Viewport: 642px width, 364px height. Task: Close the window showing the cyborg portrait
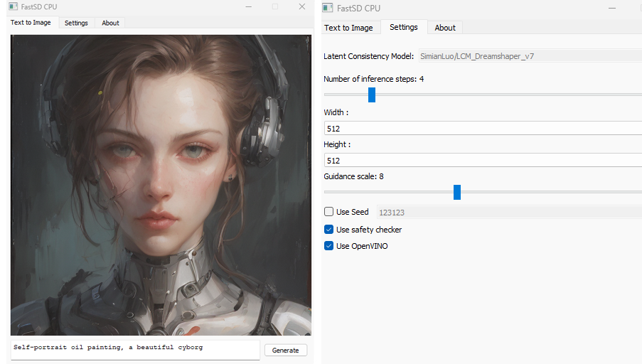pyautogui.click(x=301, y=7)
